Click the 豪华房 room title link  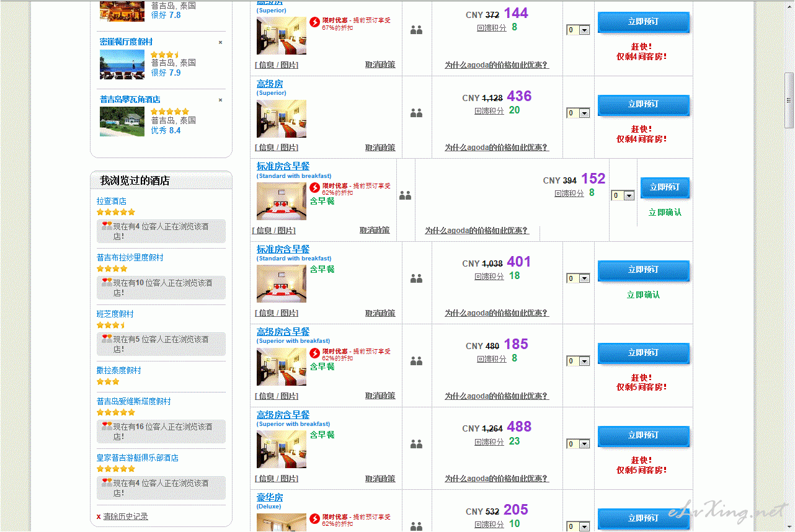[x=270, y=497]
